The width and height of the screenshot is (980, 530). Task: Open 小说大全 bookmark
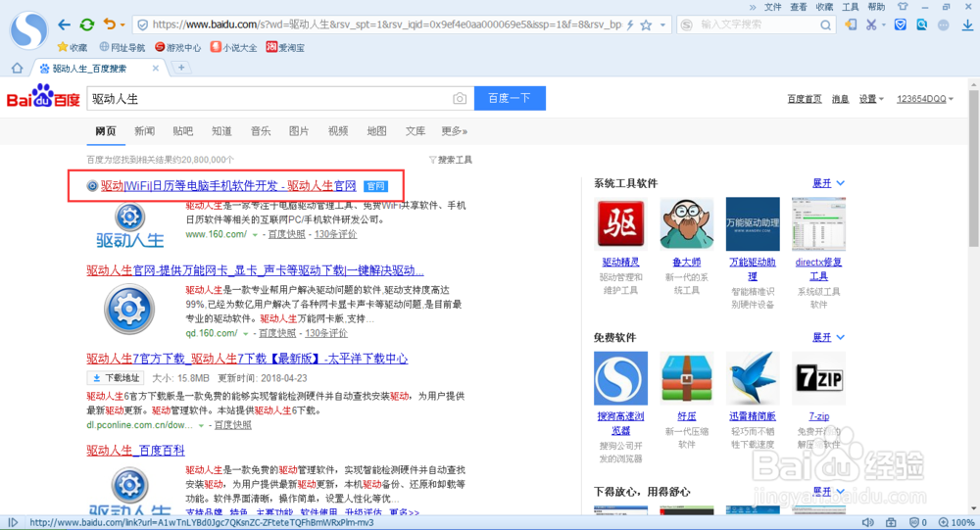234,47
